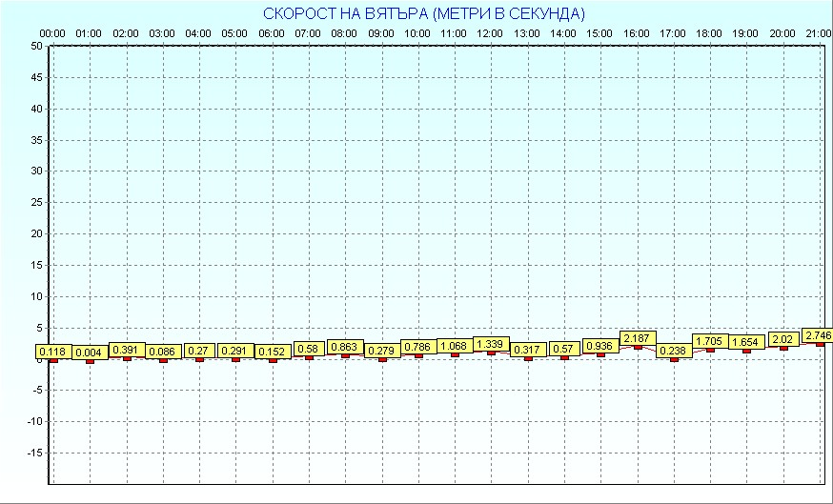Click the 21:00 time axis label
The height and width of the screenshot is (504, 833).
pos(818,33)
